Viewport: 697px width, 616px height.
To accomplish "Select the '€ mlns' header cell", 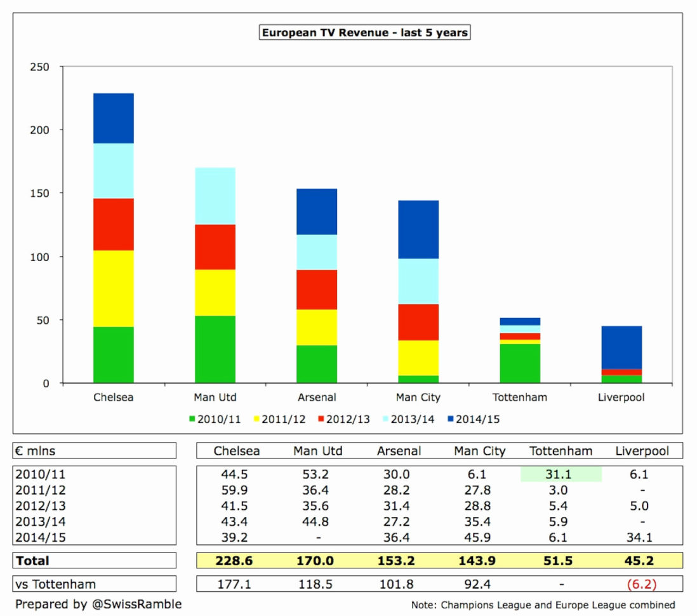I will tap(94, 450).
